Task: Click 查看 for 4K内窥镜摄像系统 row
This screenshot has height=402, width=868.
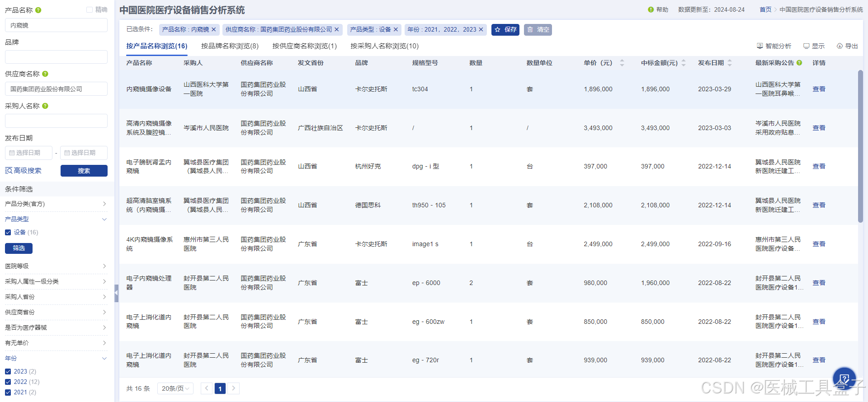Action: 819,244
